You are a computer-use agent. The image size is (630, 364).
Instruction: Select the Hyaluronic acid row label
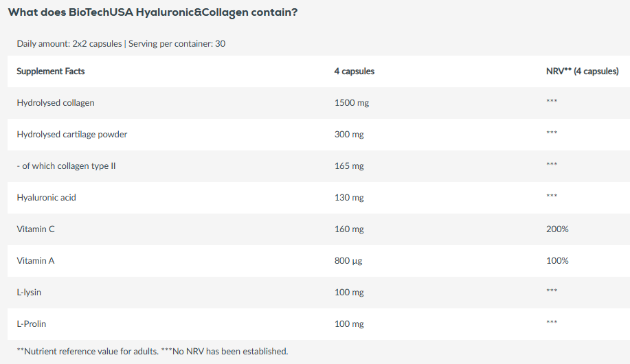(x=46, y=198)
